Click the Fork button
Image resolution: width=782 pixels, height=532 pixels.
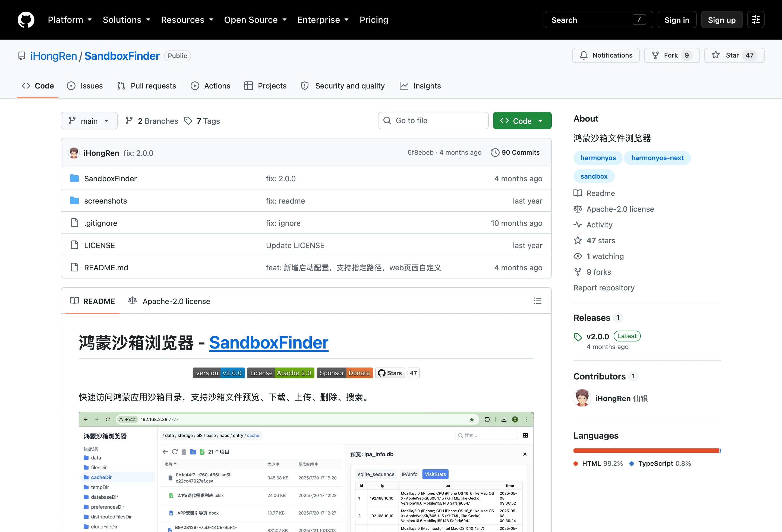(672, 55)
